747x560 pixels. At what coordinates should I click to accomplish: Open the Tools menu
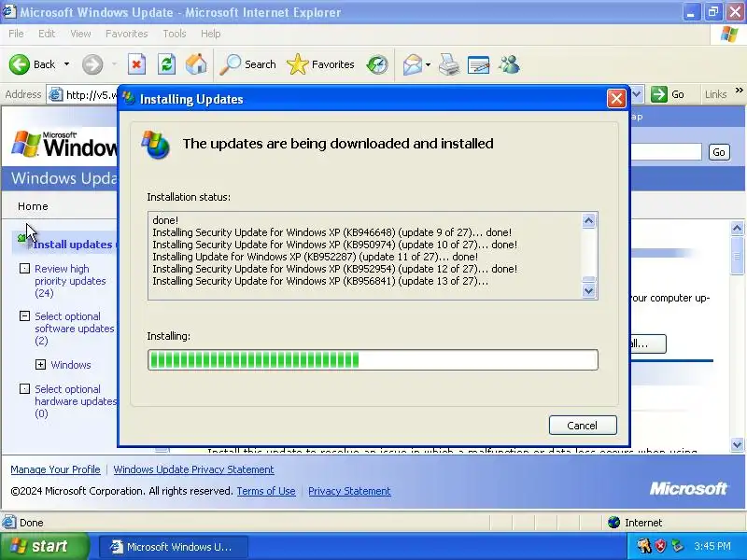pos(175,34)
